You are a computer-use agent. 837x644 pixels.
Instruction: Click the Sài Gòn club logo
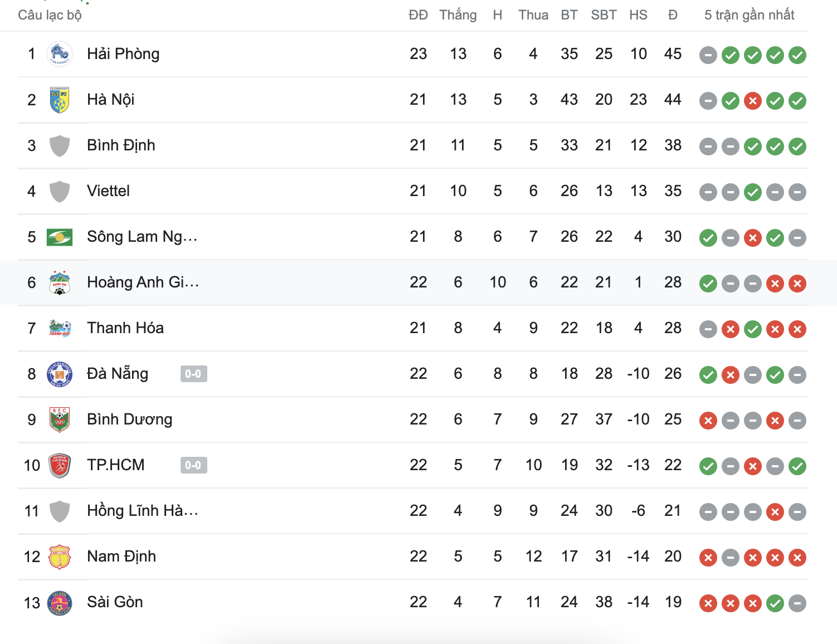point(60,602)
